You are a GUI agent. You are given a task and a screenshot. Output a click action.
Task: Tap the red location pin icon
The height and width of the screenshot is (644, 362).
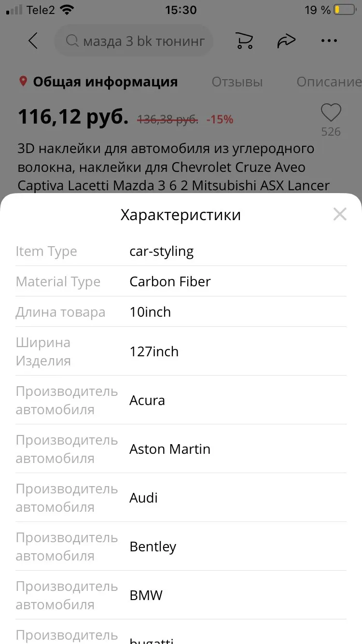coord(23,81)
